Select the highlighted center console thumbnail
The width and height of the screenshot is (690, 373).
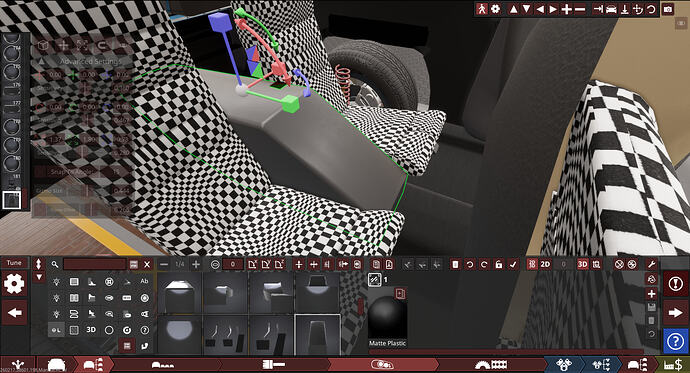[x=317, y=334]
